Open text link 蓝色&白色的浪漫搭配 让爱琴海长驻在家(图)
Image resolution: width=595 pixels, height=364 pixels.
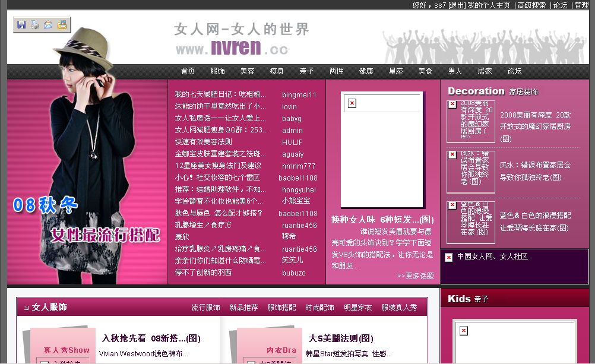(536, 221)
